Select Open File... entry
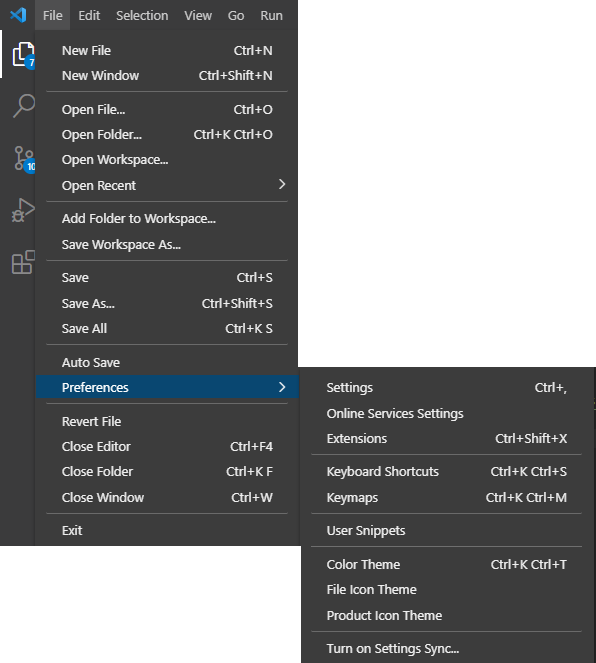Screen dimensions: 596x663 167,110
